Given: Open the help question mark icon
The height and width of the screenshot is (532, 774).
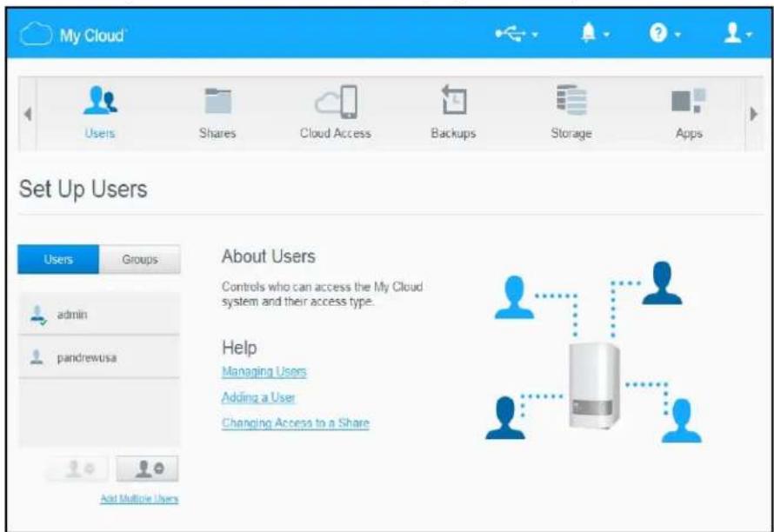Looking at the screenshot, I should [658, 34].
